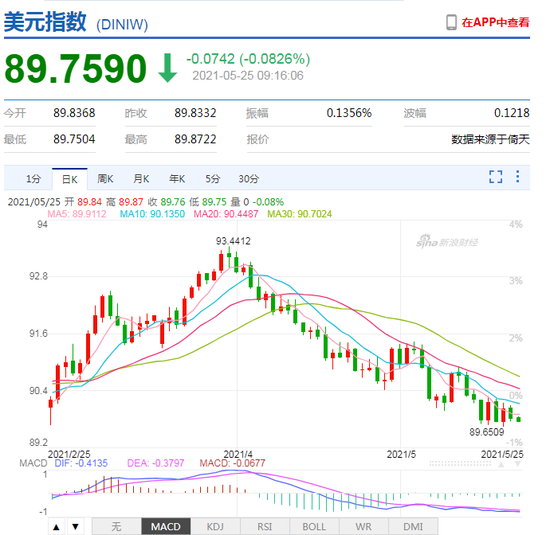Click the MA30: 90.7024 legend label
This screenshot has width=550, height=535.
300,214
